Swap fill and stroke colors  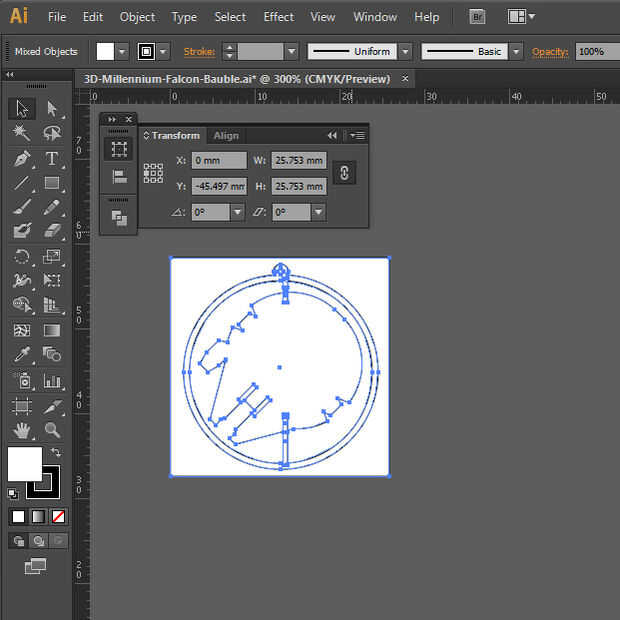point(56,454)
